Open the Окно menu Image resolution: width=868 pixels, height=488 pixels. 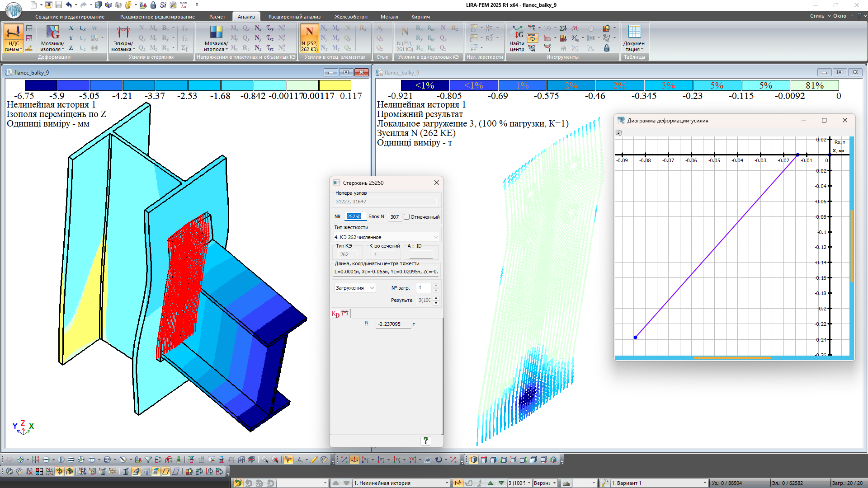coord(840,16)
